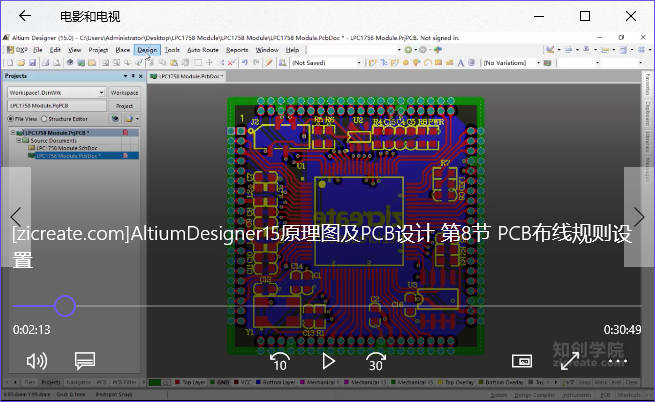Collapse the LPC1758 Module.PrjPCB tree node
Viewport: 655px width, 402px height.
pyautogui.click(x=13, y=132)
